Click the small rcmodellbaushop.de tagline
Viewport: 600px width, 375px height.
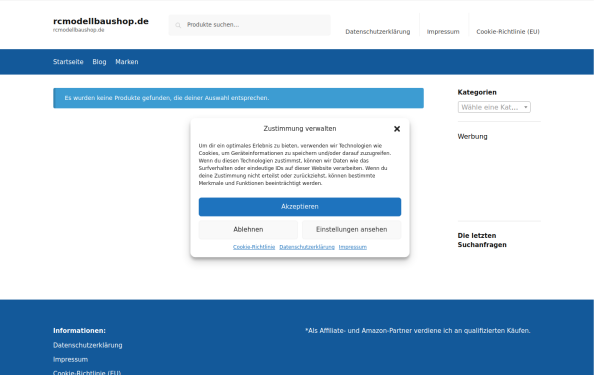[x=78, y=30]
